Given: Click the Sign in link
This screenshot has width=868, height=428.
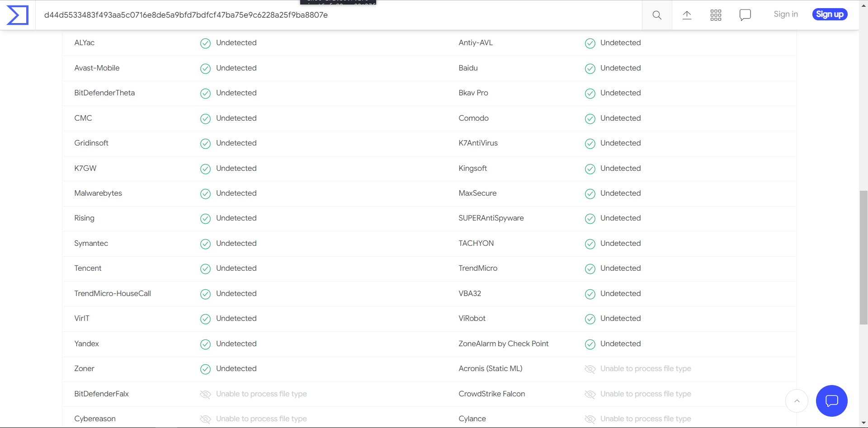Looking at the screenshot, I should pos(786,14).
